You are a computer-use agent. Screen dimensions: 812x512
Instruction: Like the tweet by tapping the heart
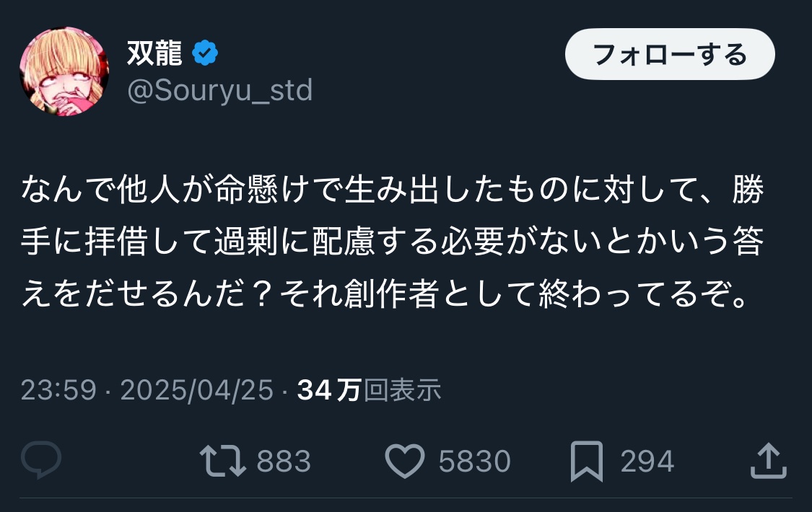pos(406,459)
